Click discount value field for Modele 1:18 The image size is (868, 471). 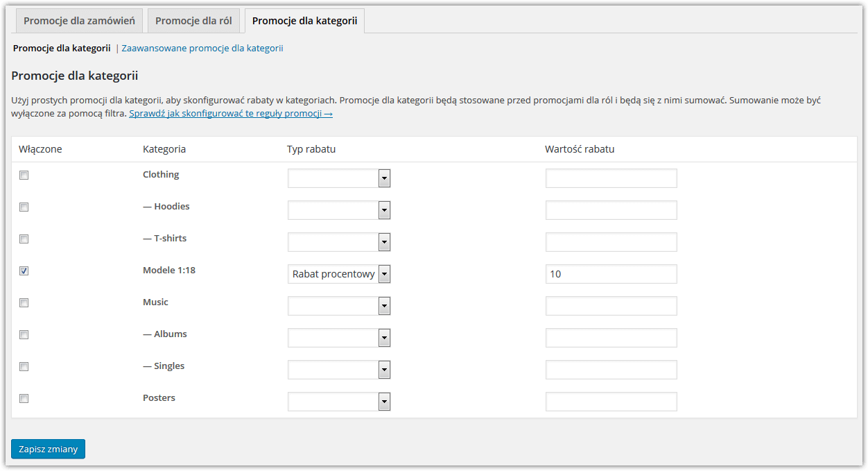click(x=611, y=274)
